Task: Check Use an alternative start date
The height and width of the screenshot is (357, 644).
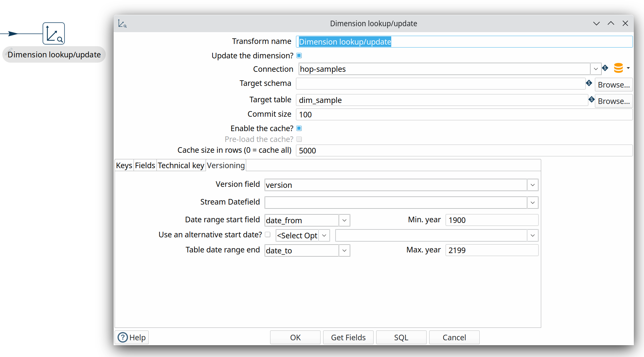Action: click(267, 235)
